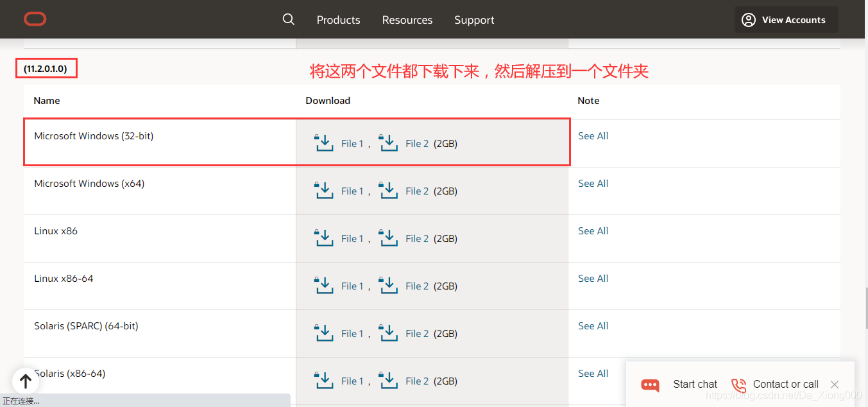Click the Name column header
The height and width of the screenshot is (407, 868).
click(47, 101)
